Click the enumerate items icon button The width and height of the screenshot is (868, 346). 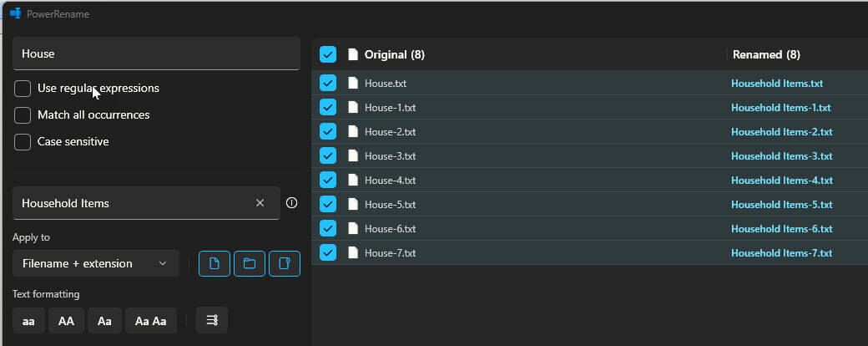212,320
